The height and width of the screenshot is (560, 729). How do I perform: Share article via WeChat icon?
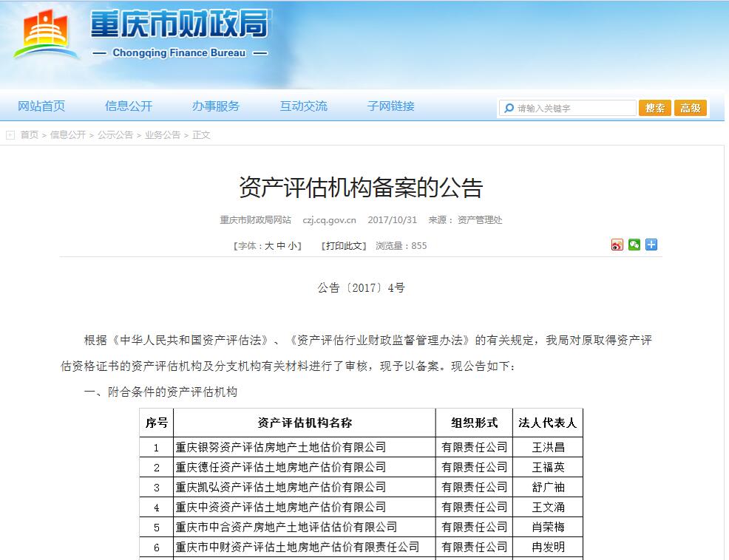[x=634, y=245]
